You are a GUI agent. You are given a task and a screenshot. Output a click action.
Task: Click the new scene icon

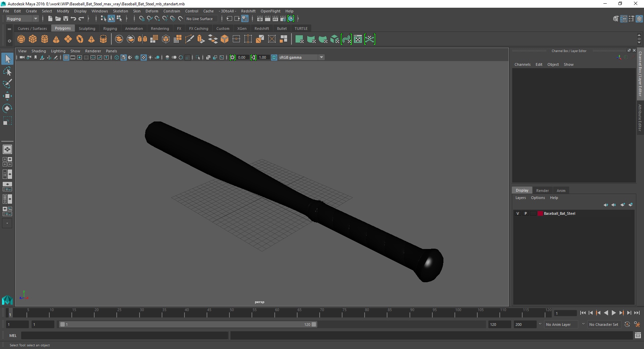(x=50, y=19)
